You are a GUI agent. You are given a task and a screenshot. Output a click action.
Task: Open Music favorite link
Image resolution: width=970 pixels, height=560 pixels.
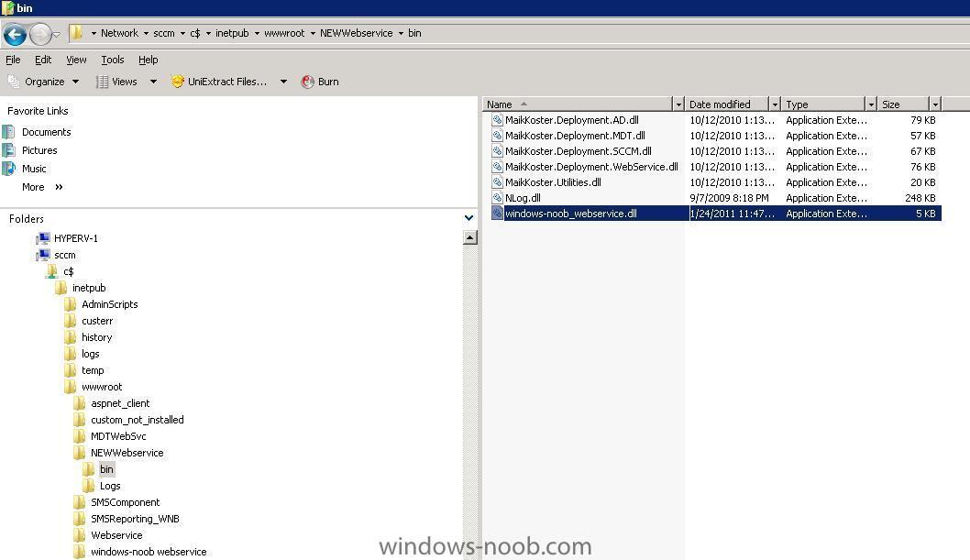[x=34, y=169]
